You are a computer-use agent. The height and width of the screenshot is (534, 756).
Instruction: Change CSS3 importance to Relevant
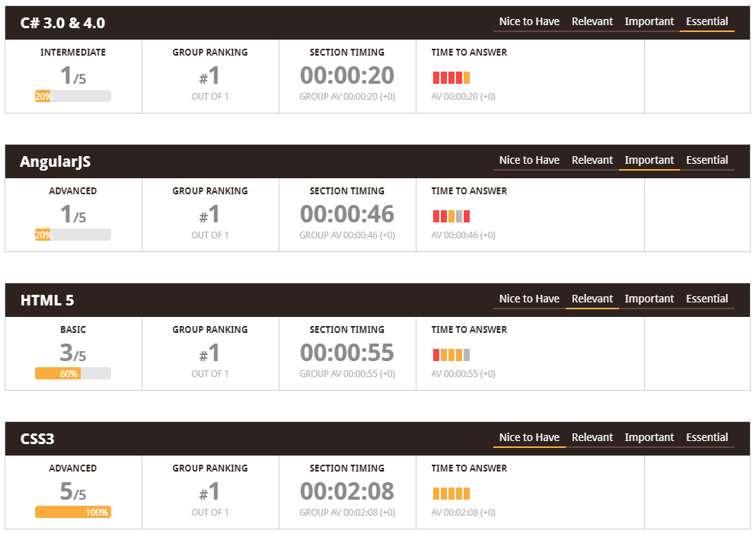592,437
